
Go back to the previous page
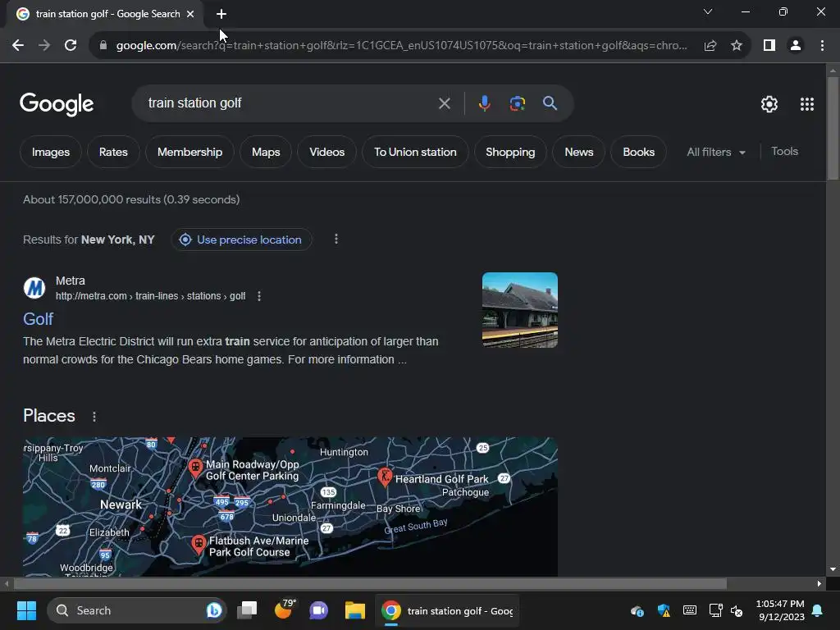(x=18, y=46)
